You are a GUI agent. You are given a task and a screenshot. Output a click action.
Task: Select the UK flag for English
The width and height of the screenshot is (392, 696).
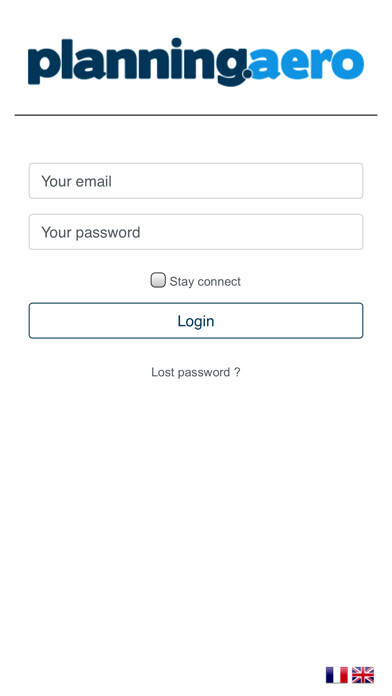(363, 675)
